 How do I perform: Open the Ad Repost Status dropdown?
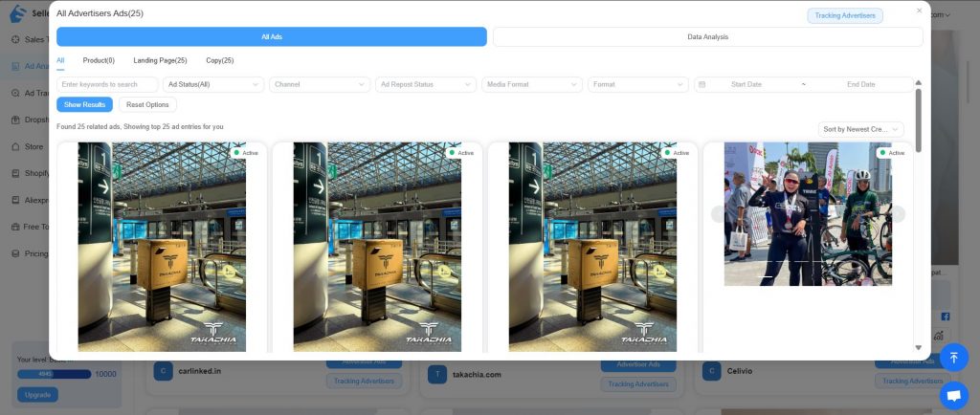click(x=426, y=84)
